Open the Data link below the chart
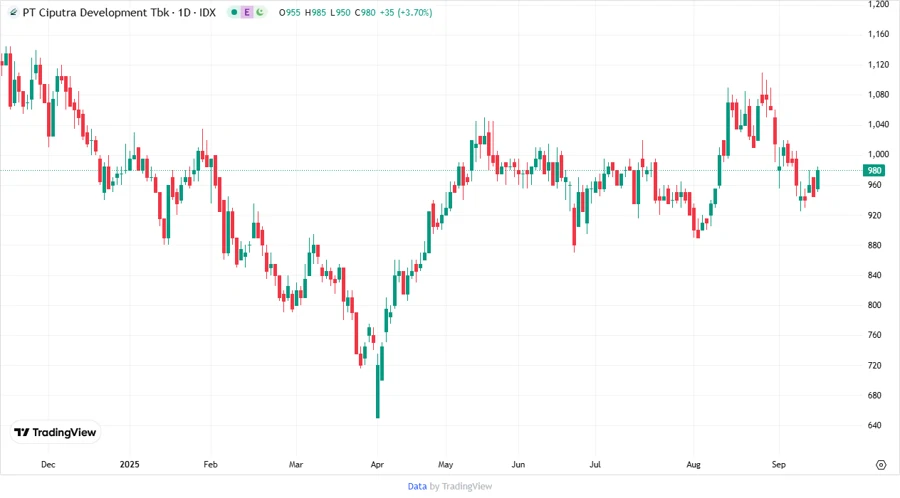The image size is (900, 498). 417,486
